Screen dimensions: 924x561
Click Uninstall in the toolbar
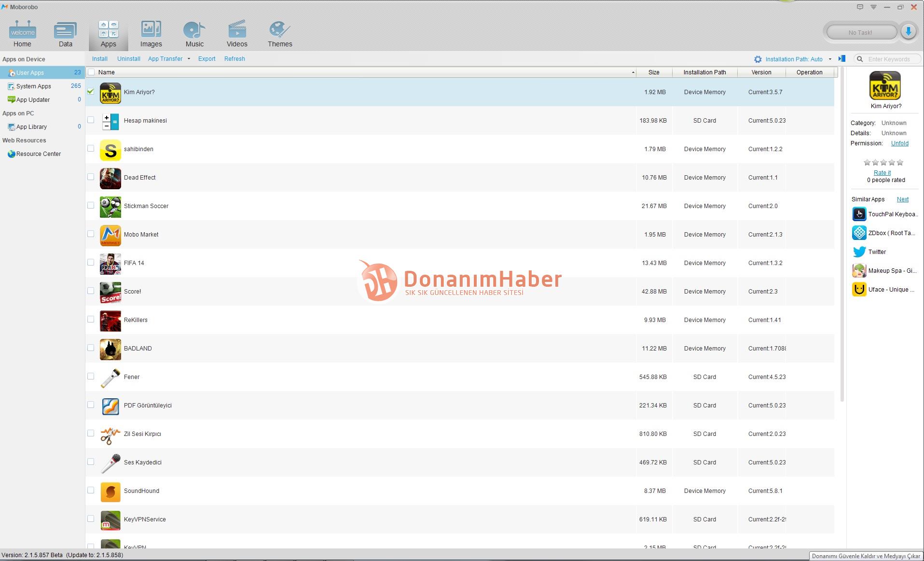[x=128, y=59]
